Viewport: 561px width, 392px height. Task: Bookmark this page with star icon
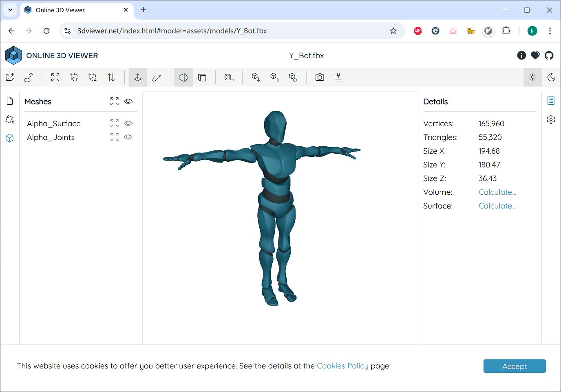[393, 31]
